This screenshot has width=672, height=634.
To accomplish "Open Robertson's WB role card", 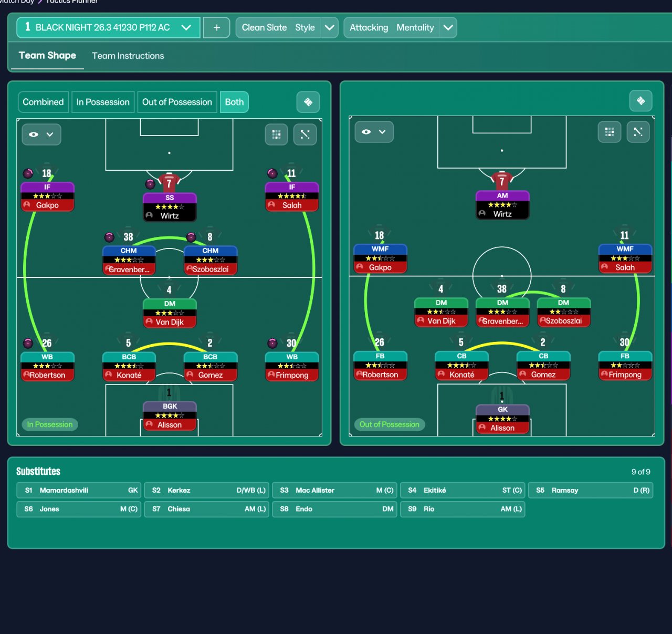I will coord(47,366).
